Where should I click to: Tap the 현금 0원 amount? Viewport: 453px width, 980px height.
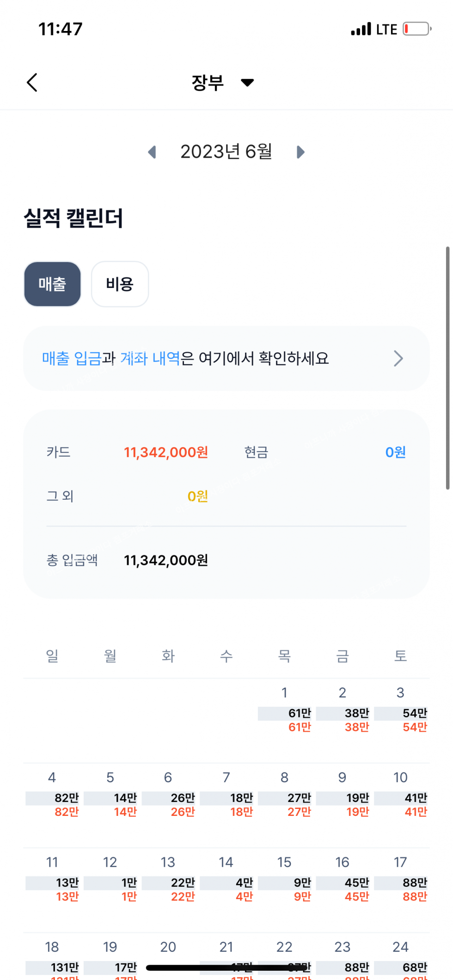coord(396,452)
